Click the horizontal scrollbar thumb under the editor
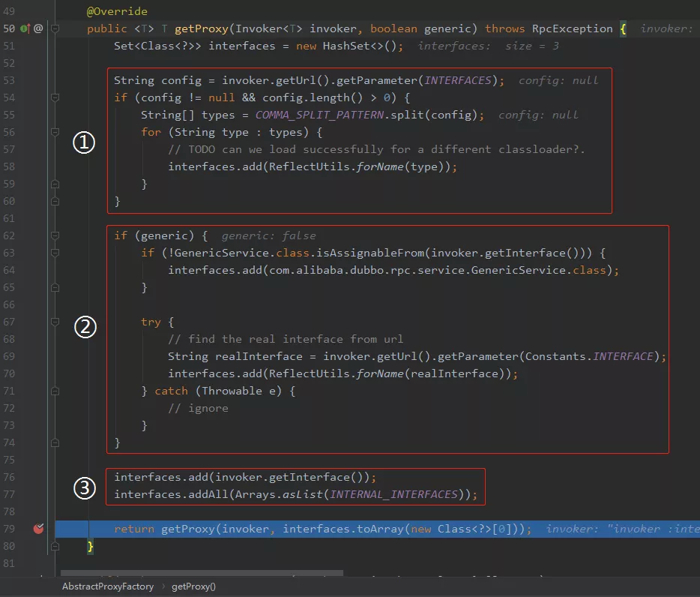This screenshot has height=597, width=700. (x=202, y=573)
